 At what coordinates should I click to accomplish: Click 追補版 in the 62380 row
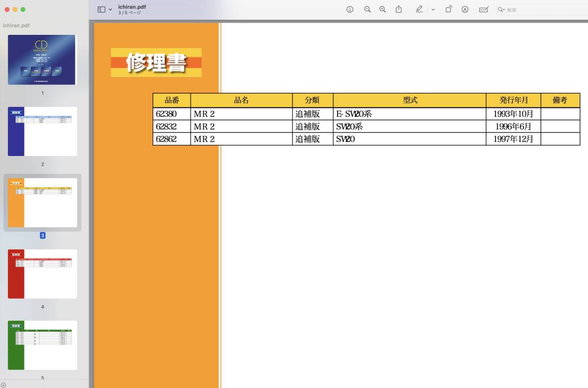click(308, 114)
